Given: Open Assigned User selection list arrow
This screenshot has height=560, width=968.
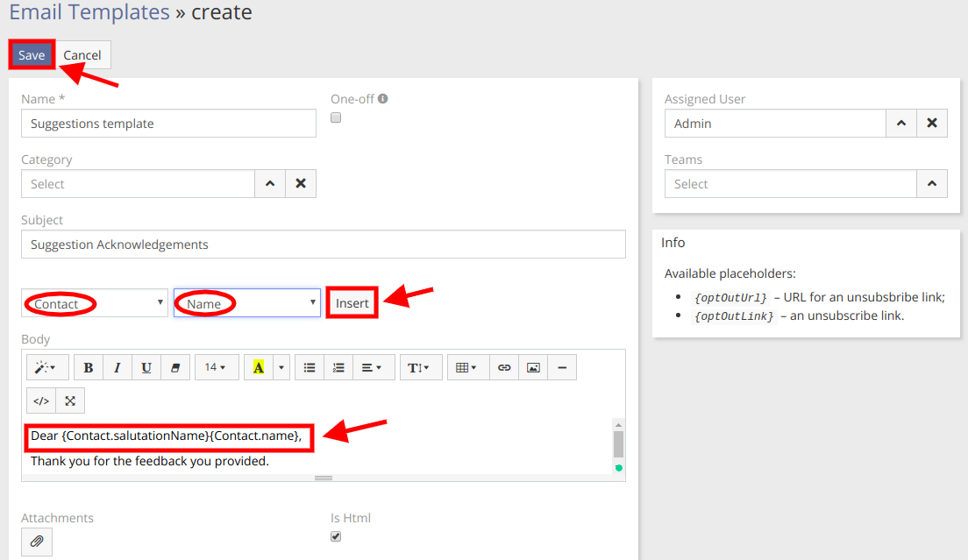Looking at the screenshot, I should [x=901, y=124].
